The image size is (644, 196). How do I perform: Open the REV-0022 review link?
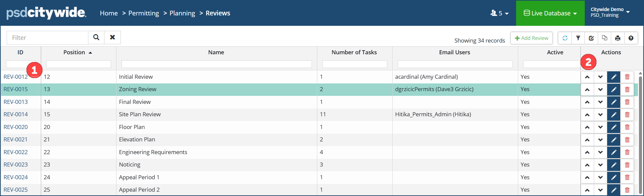(16, 152)
